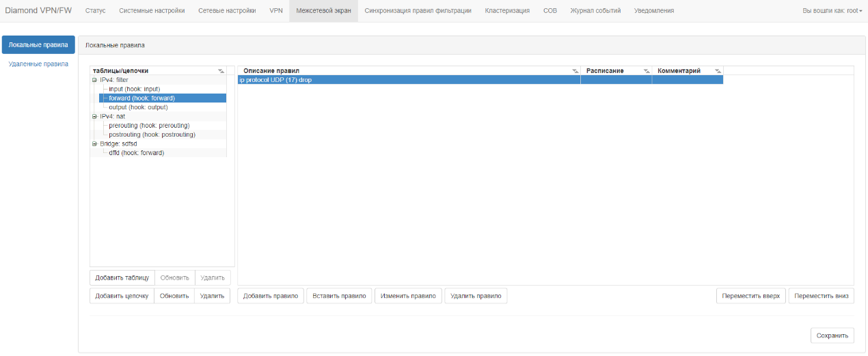
Task: Click sort icon in таблицы/цепочки header
Action: pos(221,71)
